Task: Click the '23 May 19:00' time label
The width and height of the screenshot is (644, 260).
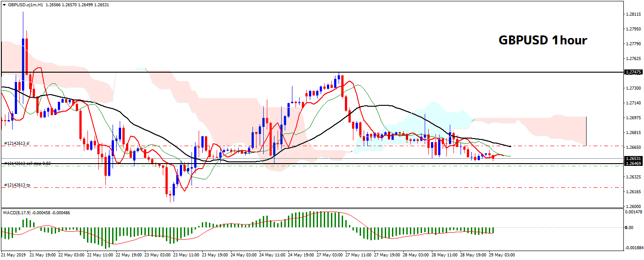Action: pos(215,255)
